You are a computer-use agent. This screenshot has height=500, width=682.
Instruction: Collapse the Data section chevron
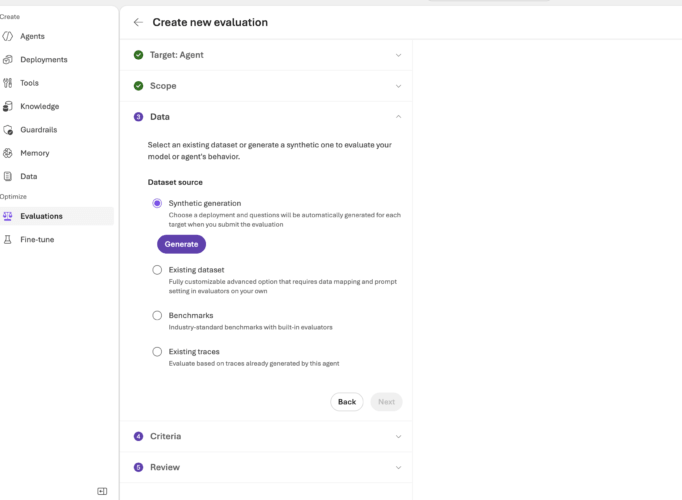[398, 117]
